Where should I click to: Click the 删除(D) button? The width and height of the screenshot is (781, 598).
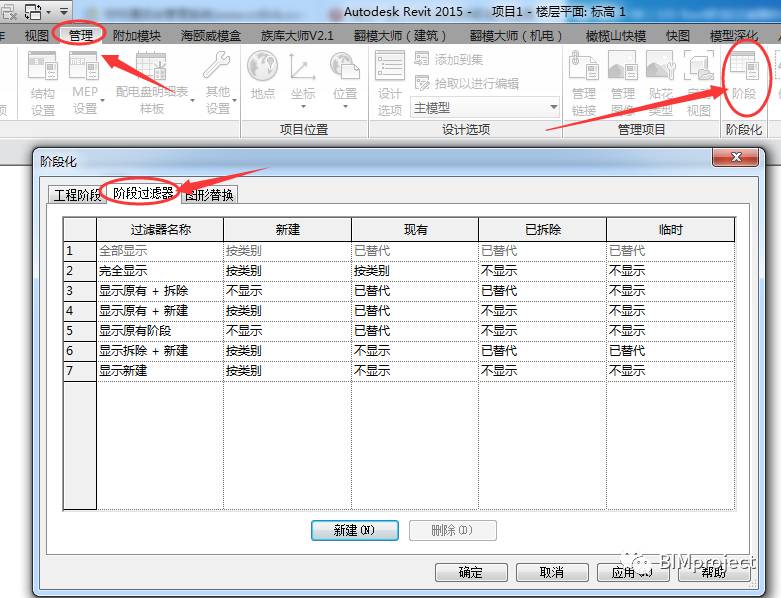[x=452, y=530]
